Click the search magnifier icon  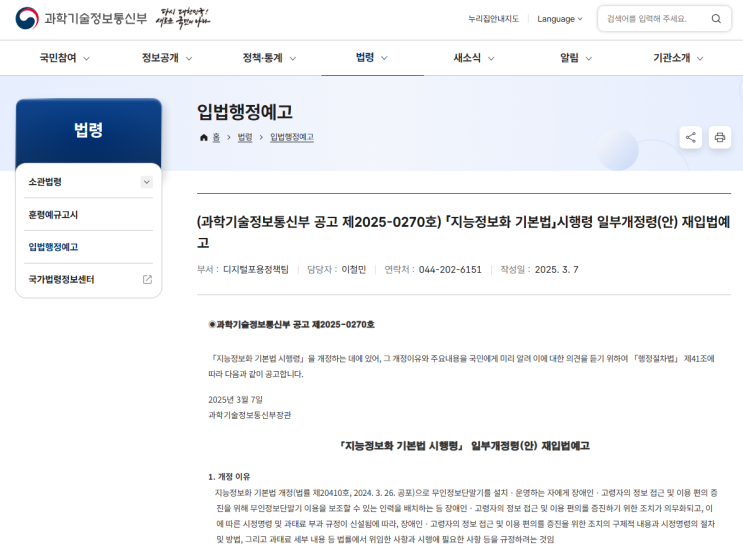716,18
